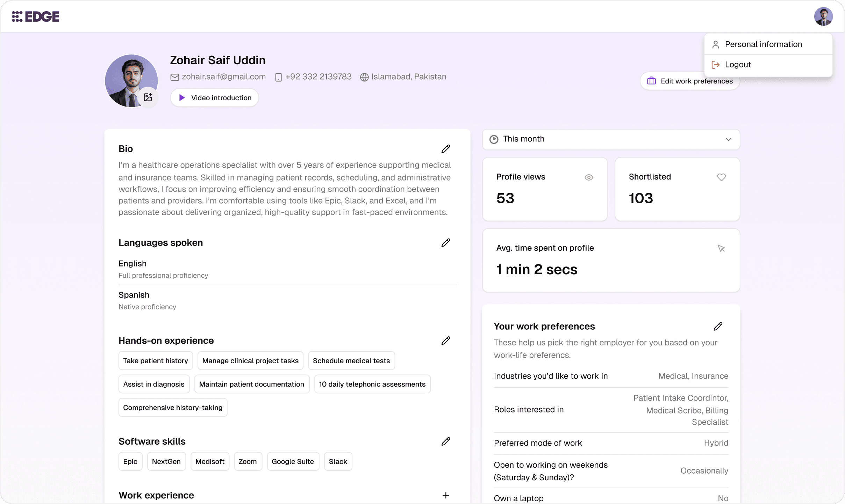Click the Epic software skill tag
The image size is (845, 504).
130,461
